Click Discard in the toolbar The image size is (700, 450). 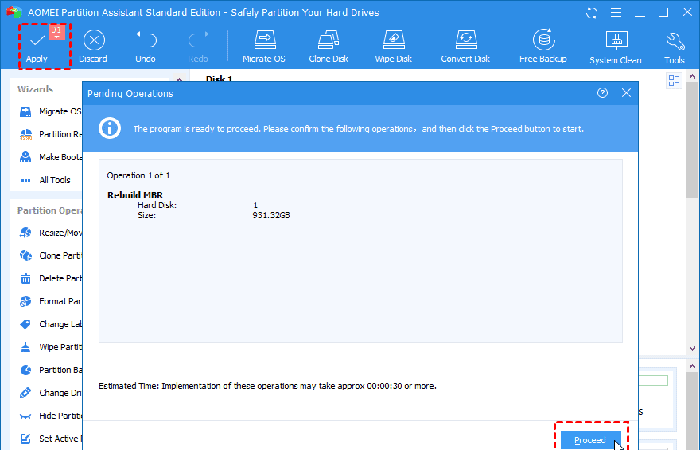(x=93, y=46)
